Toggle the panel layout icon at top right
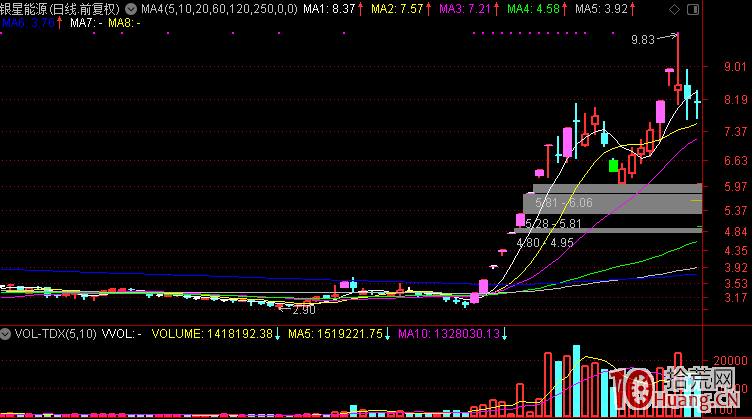The height and width of the screenshot is (419, 752). click(x=693, y=10)
